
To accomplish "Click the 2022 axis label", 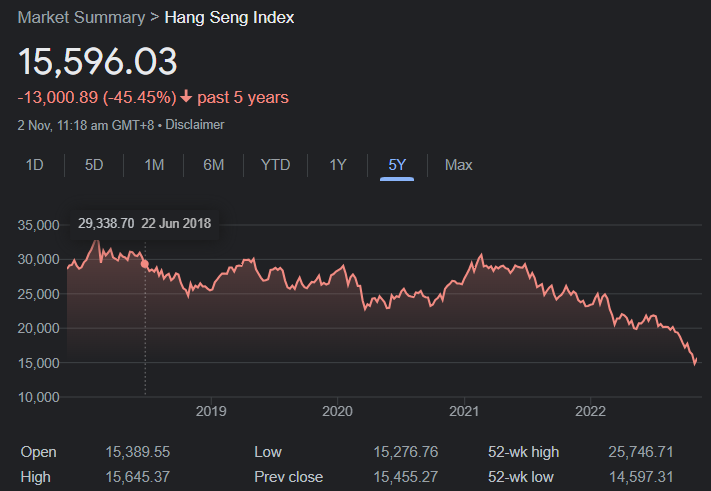I will pos(590,411).
